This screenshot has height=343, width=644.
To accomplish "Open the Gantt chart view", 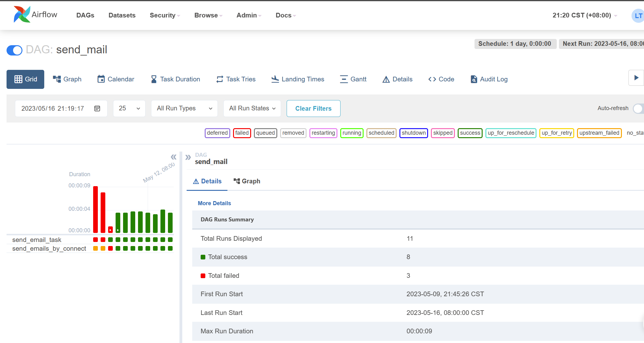I will [x=353, y=79].
